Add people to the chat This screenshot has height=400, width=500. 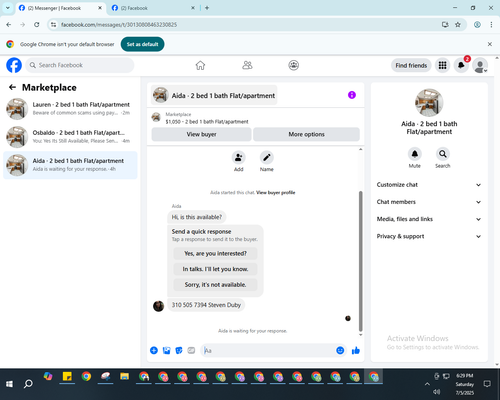(x=239, y=158)
